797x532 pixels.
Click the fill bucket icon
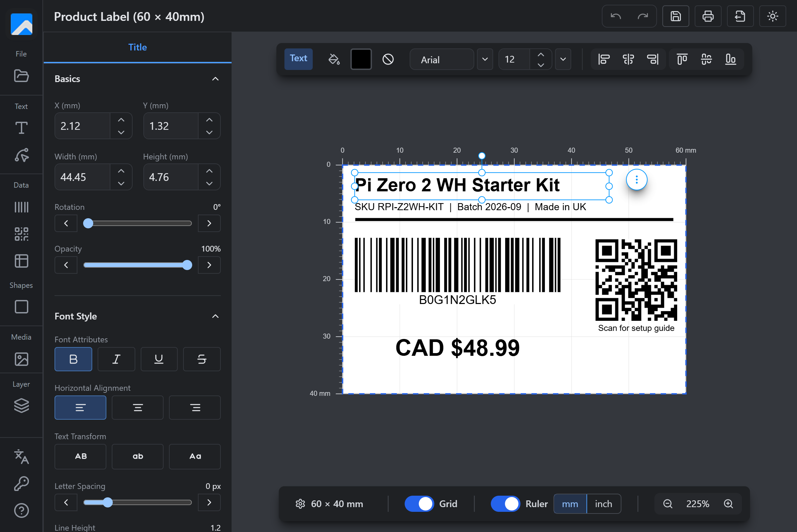pyautogui.click(x=334, y=60)
